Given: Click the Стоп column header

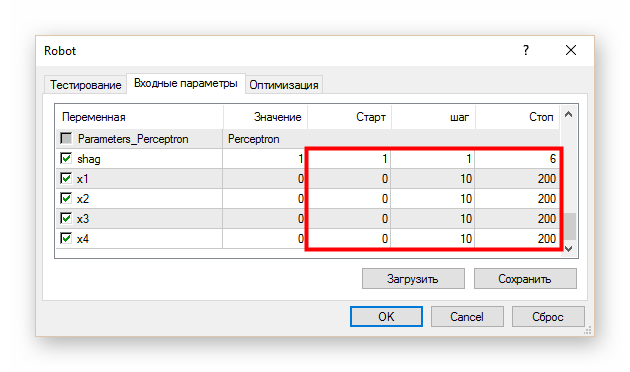Looking at the screenshot, I should tap(518, 117).
